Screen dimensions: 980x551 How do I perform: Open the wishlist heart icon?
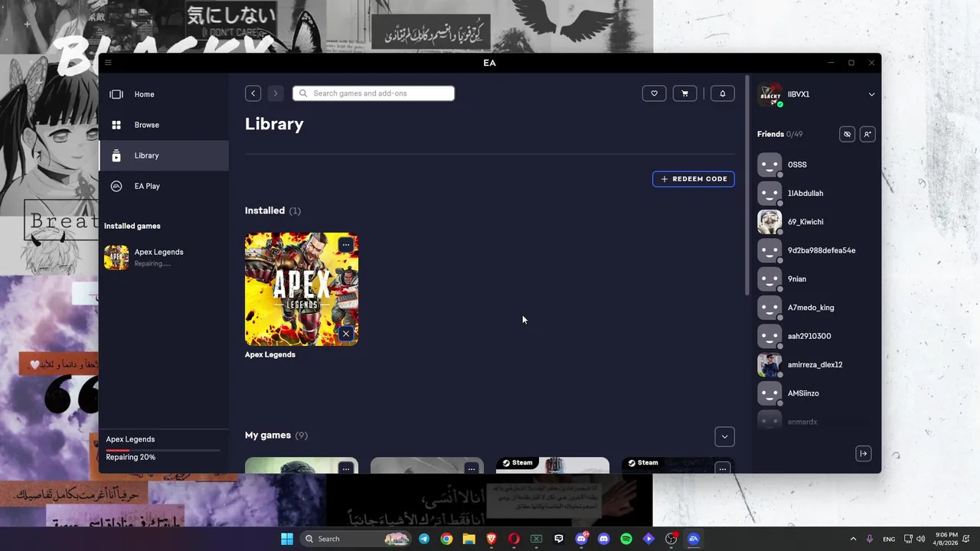pos(654,93)
